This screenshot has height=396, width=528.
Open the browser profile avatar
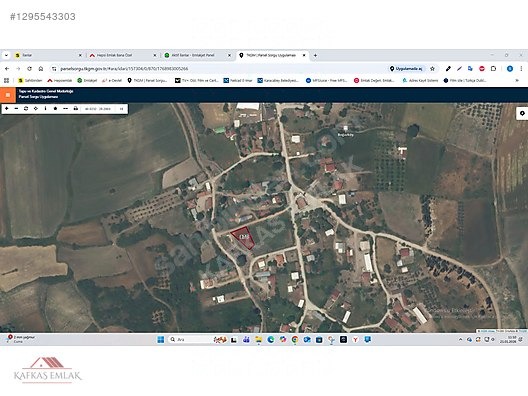click(510, 69)
